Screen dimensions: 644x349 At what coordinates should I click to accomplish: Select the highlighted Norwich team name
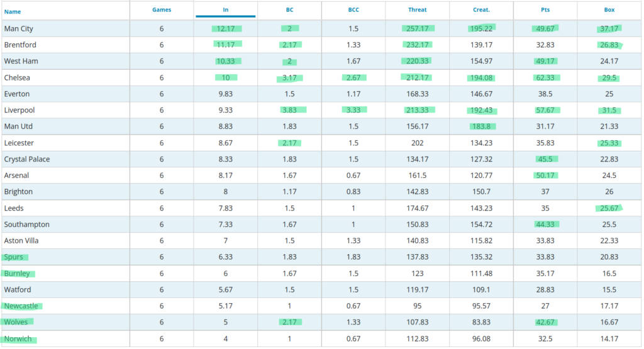pyautogui.click(x=18, y=339)
